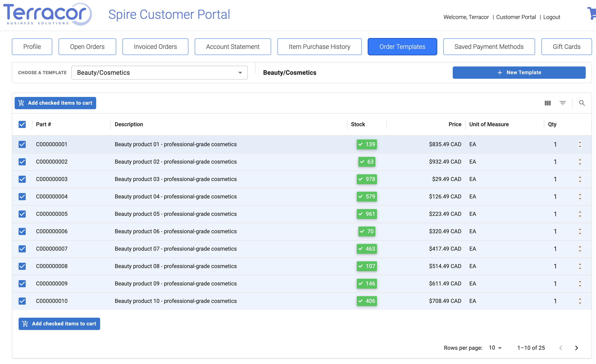The height and width of the screenshot is (364, 596).
Task: Open the view columns icon
Action: click(x=548, y=103)
